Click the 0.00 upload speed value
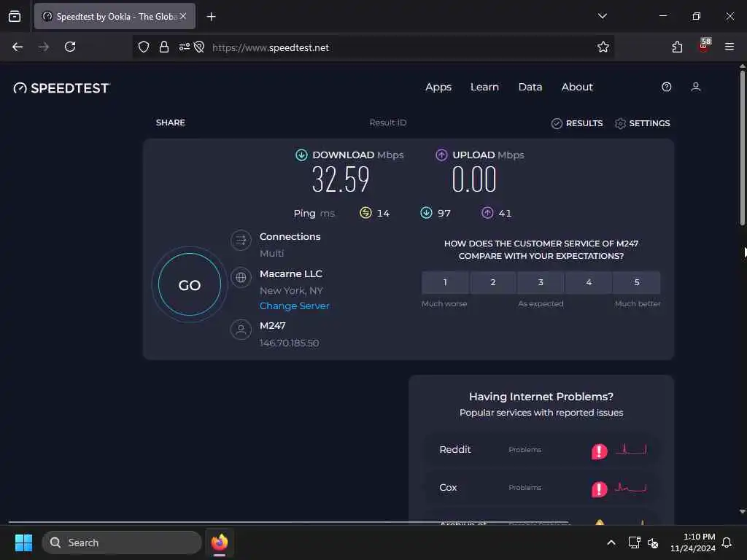The height and width of the screenshot is (560, 747). tap(474, 180)
